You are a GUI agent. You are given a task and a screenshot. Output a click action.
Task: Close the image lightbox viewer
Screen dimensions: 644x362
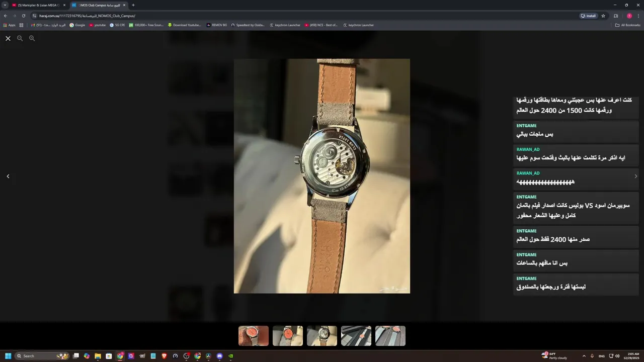8,38
